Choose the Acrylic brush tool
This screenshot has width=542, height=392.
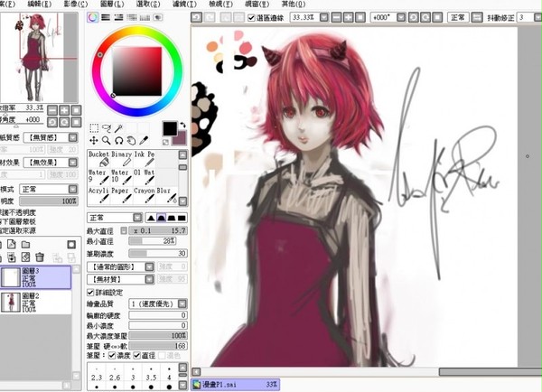[98, 195]
